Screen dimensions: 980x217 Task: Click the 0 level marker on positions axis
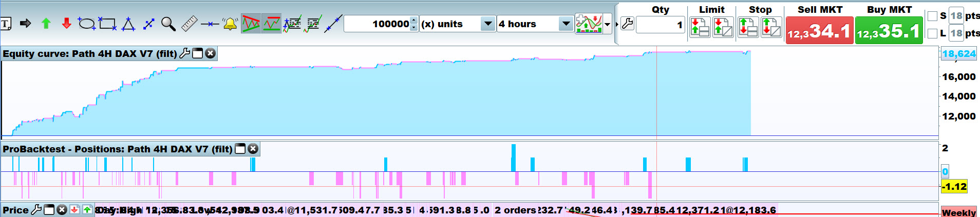[945, 172]
